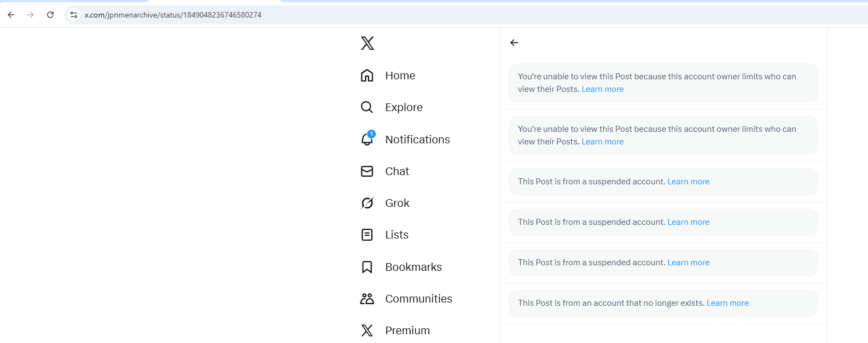The width and height of the screenshot is (868, 343).
Task: Click Learn more in the first suspended account notice
Action: click(688, 182)
